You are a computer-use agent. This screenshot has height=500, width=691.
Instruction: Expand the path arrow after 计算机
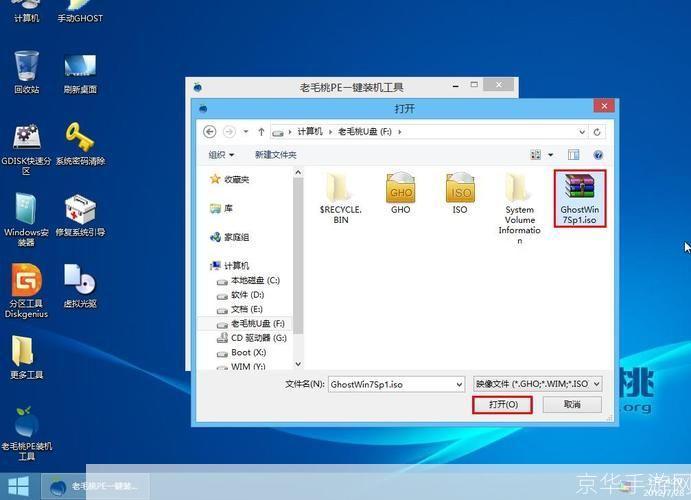click(x=331, y=132)
